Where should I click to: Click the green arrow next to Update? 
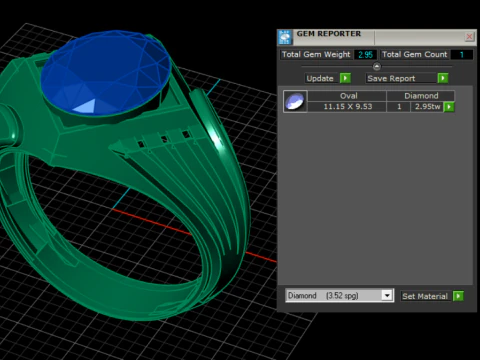click(345, 78)
